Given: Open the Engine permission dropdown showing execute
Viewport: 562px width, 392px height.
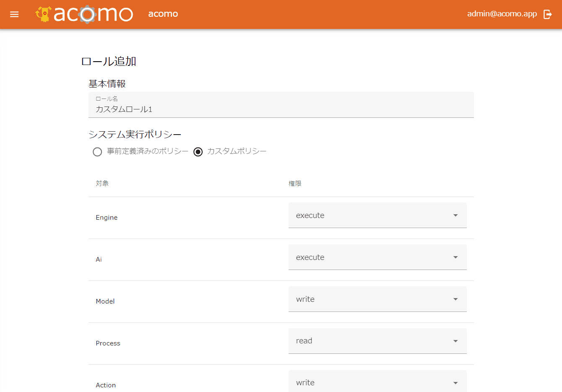Looking at the screenshot, I should pos(369,215).
